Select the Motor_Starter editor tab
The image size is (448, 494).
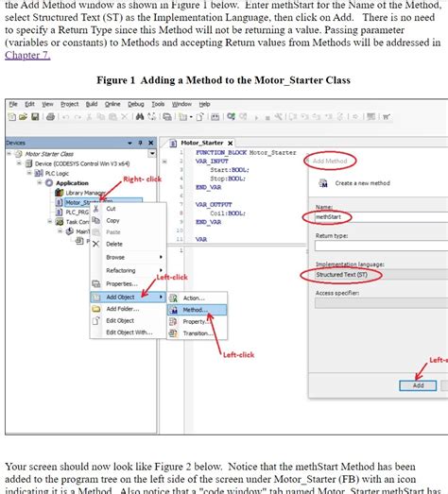[201, 143]
